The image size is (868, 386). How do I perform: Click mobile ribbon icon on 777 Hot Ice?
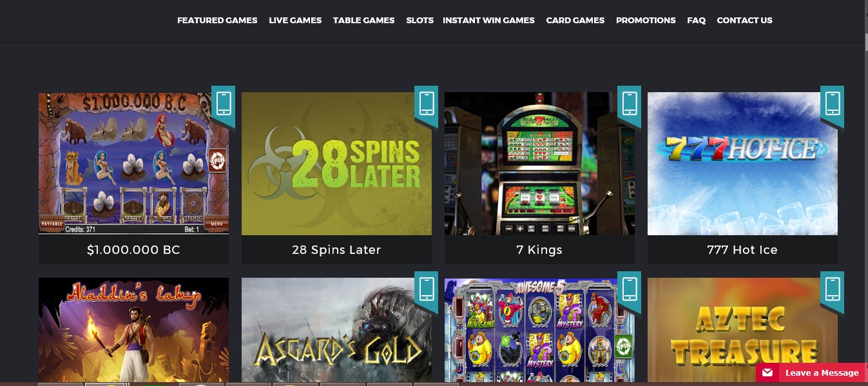[x=832, y=104]
